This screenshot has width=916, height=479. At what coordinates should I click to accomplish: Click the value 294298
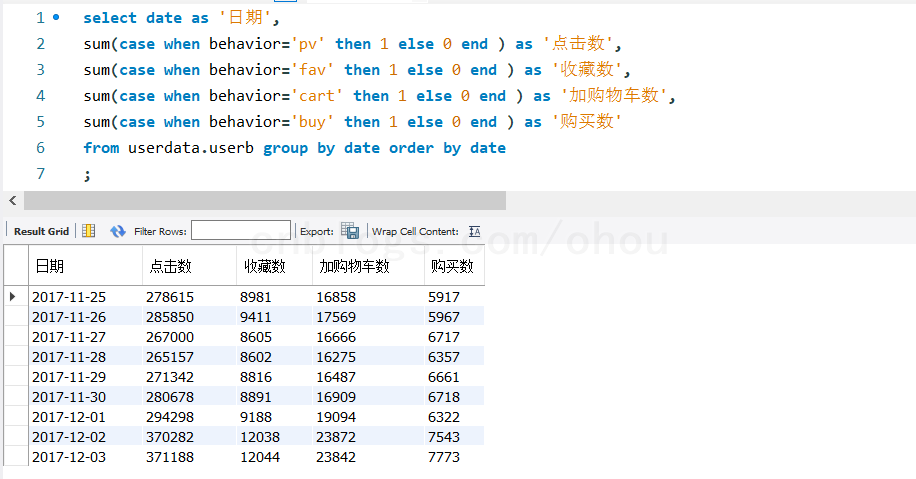(170, 417)
